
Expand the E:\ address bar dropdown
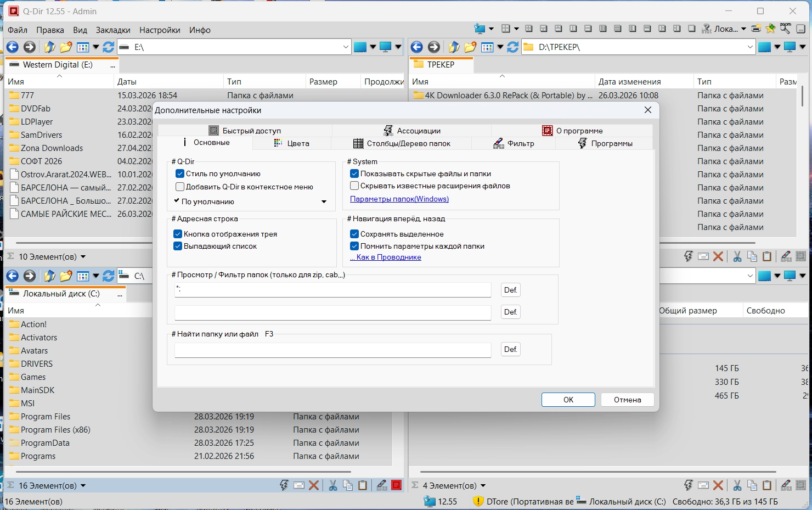pos(346,47)
